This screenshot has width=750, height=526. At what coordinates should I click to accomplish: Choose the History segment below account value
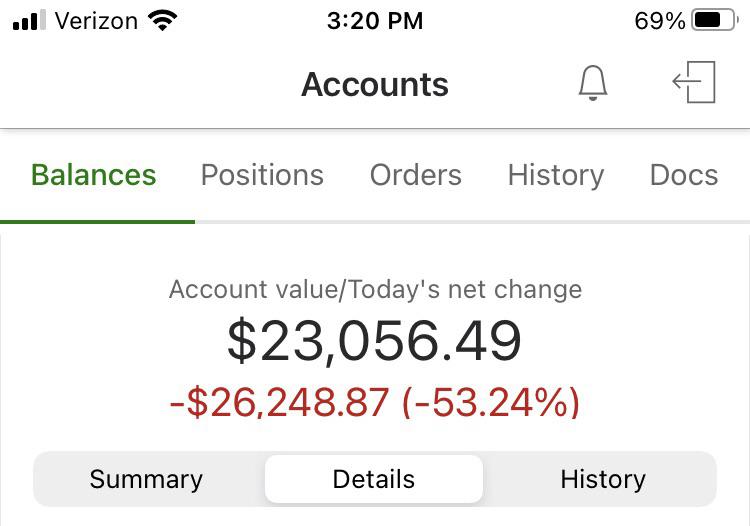point(603,479)
